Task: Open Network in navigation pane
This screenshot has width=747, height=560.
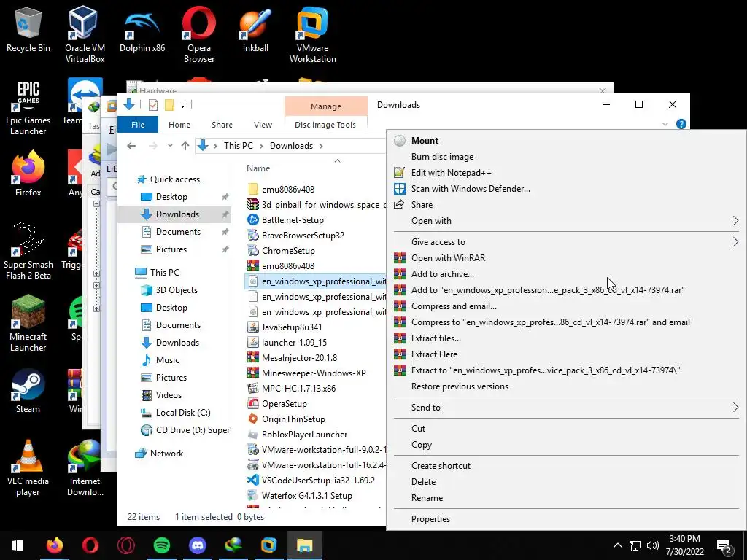Action: tap(166, 454)
